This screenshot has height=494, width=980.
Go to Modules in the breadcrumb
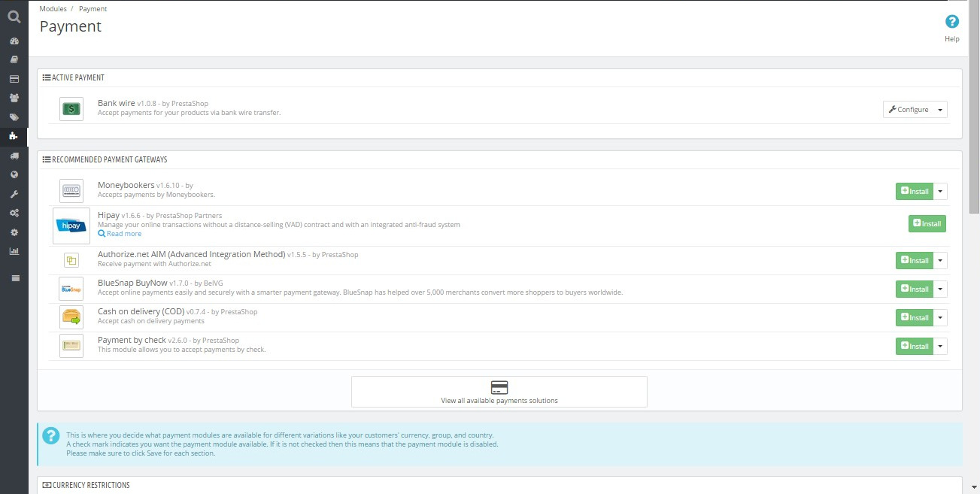[x=53, y=9]
